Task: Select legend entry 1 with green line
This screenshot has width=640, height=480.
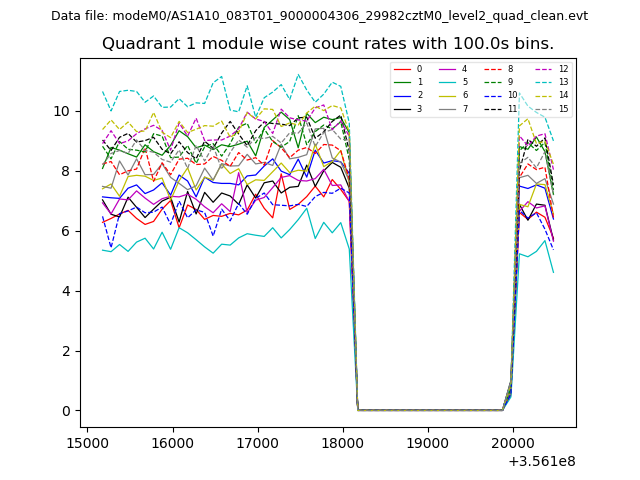Action: tap(407, 82)
